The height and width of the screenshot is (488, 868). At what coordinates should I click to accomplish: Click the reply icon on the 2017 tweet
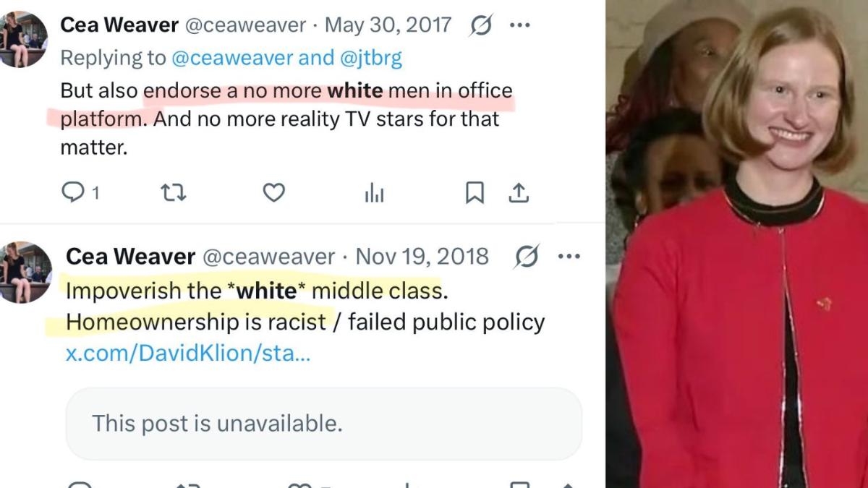coord(73,192)
